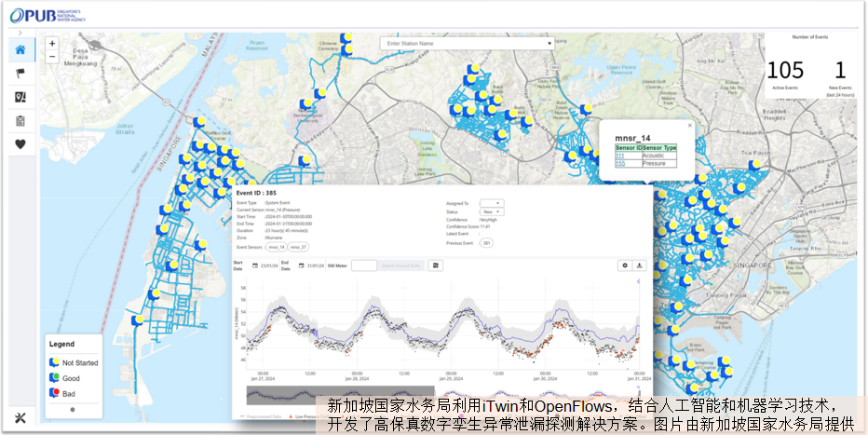Open the clipboard reports page in sidebar

pos(20,121)
